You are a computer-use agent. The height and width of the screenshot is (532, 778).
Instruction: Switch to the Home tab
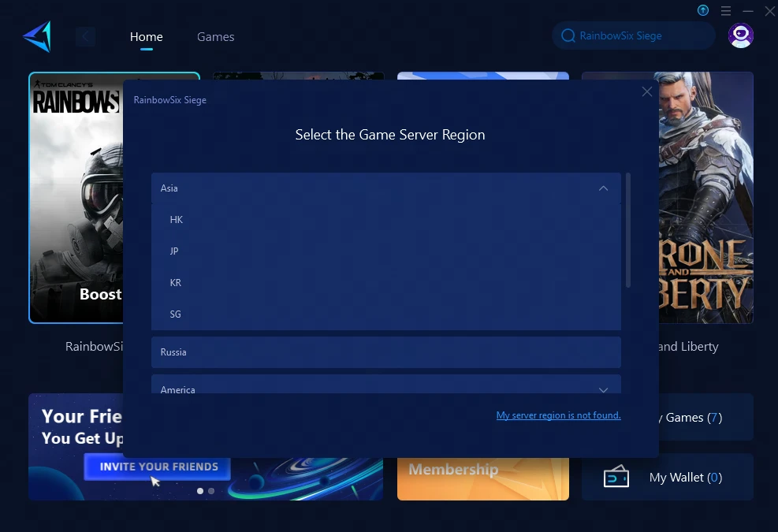coord(146,36)
